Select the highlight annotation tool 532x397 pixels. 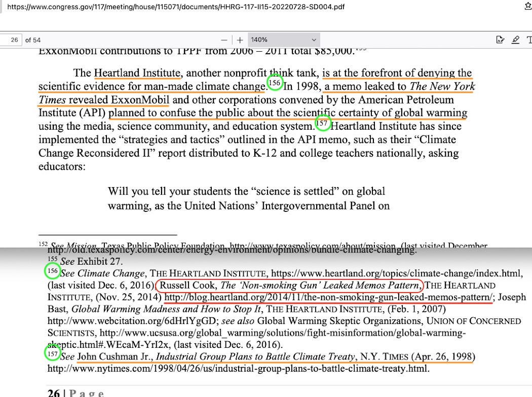(x=516, y=40)
